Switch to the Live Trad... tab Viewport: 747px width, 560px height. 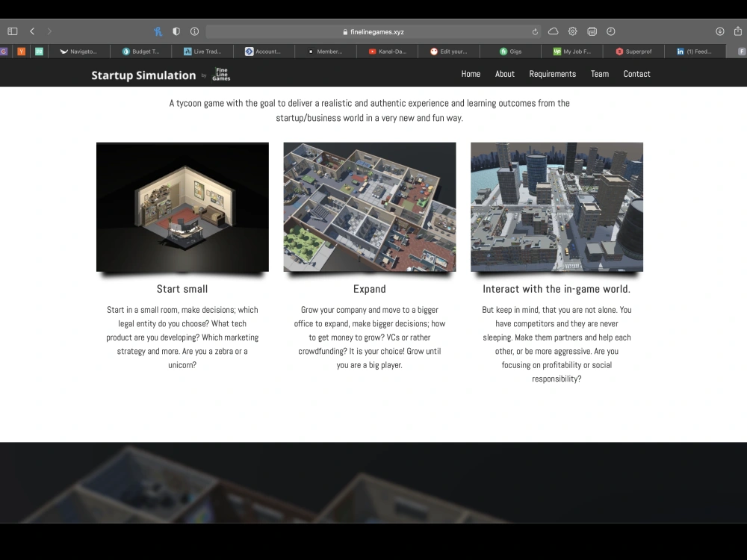click(x=202, y=52)
